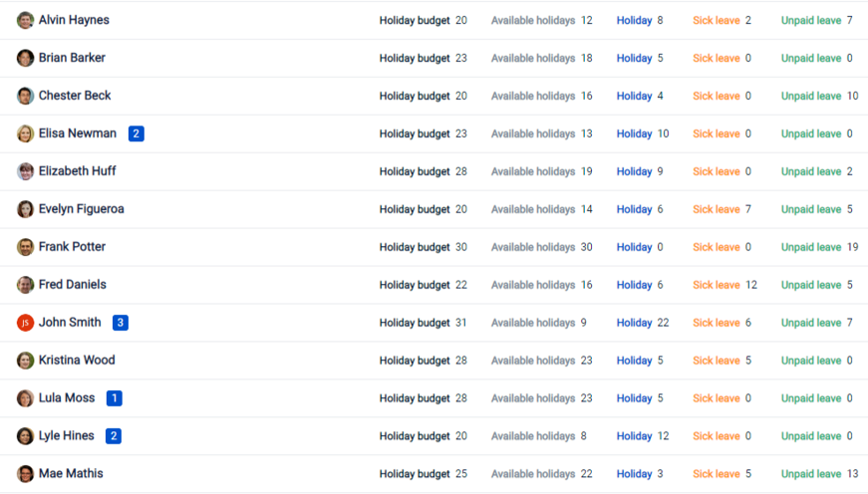Click the blue badge 2 beside Elisa Newman

coord(137,133)
